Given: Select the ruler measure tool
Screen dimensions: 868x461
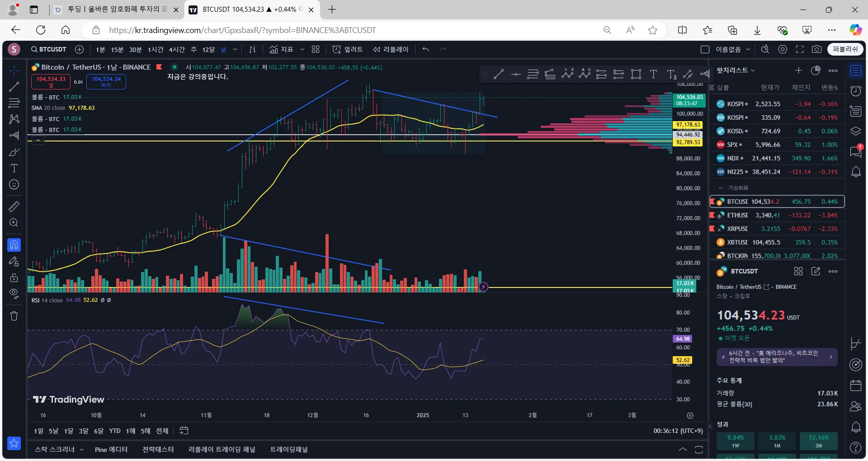Looking at the screenshot, I should click(14, 207).
